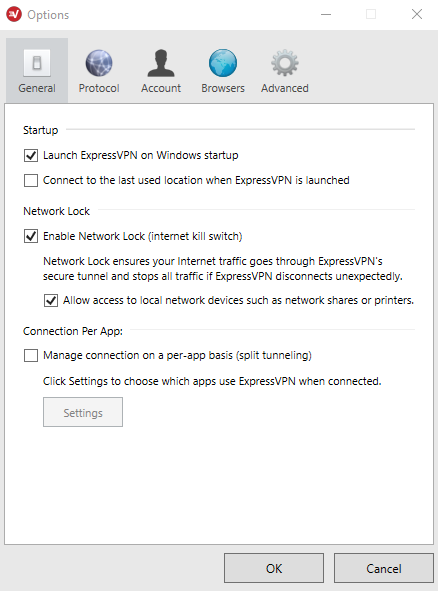This screenshot has height=591, width=438.
Task: Click the Options window title text
Action: [48, 15]
